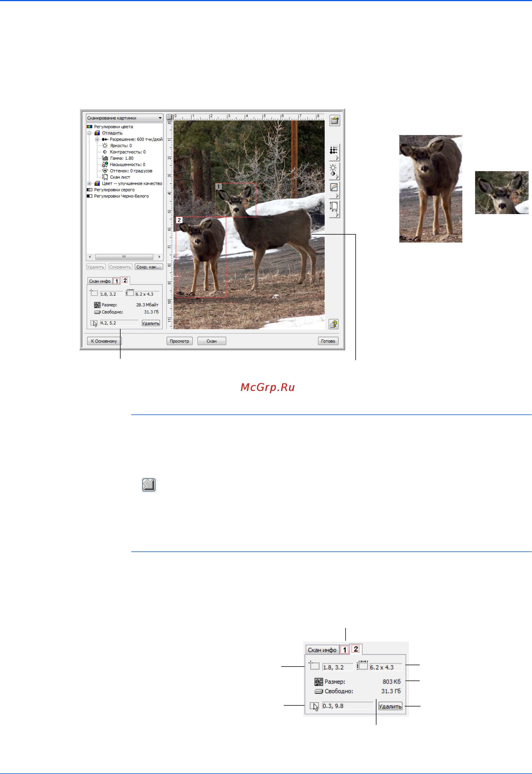Select the Скан лист setting

click(120, 177)
